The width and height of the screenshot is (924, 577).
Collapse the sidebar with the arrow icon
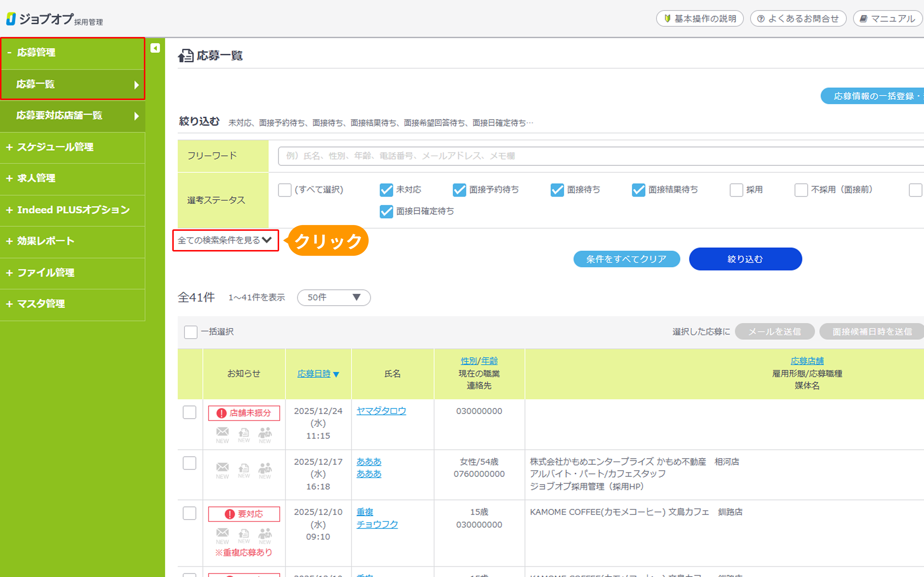pos(155,48)
